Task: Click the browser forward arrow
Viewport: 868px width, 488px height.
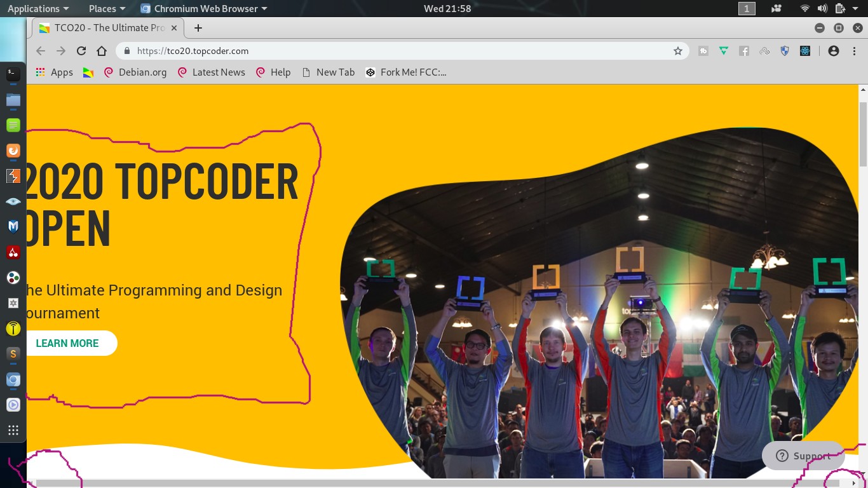Action: [61, 51]
